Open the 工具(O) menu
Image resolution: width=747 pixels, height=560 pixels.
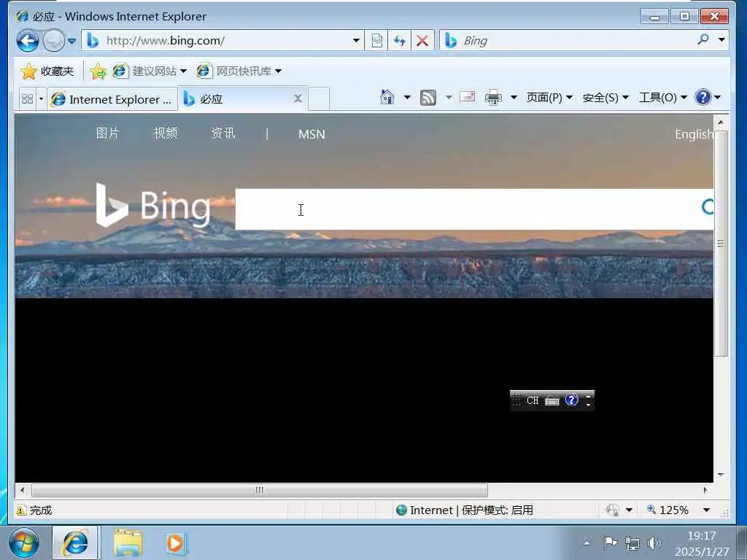click(662, 97)
